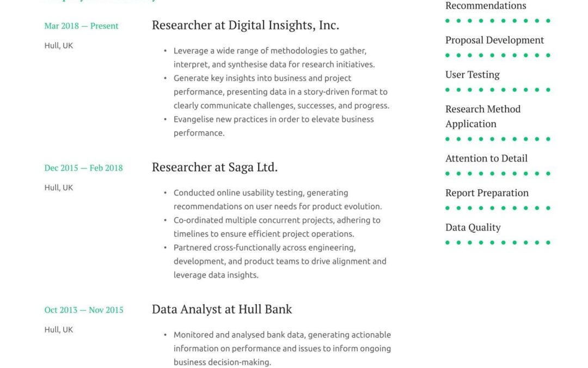588x368 pixels.
Task: Click the 'Data Analyst at Hull Bank' heading
Action: point(222,309)
